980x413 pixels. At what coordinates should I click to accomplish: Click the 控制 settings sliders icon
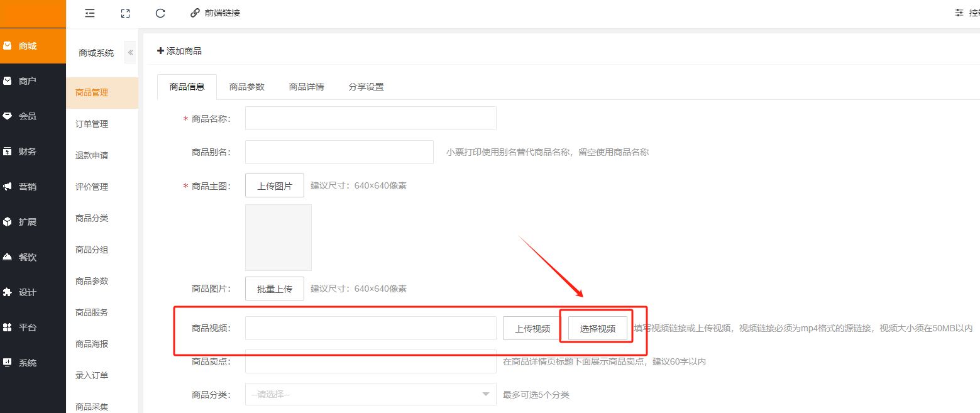(x=959, y=13)
